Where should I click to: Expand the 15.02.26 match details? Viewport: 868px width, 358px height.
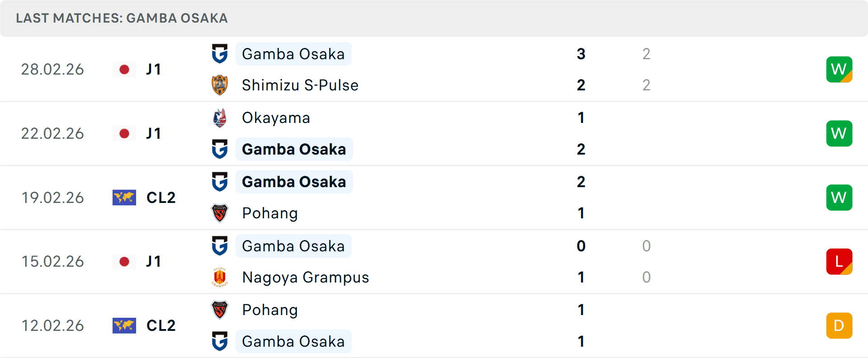click(x=434, y=261)
